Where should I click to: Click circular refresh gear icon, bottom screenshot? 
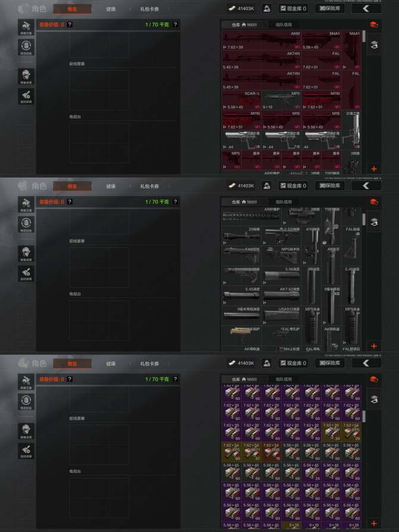click(26, 402)
